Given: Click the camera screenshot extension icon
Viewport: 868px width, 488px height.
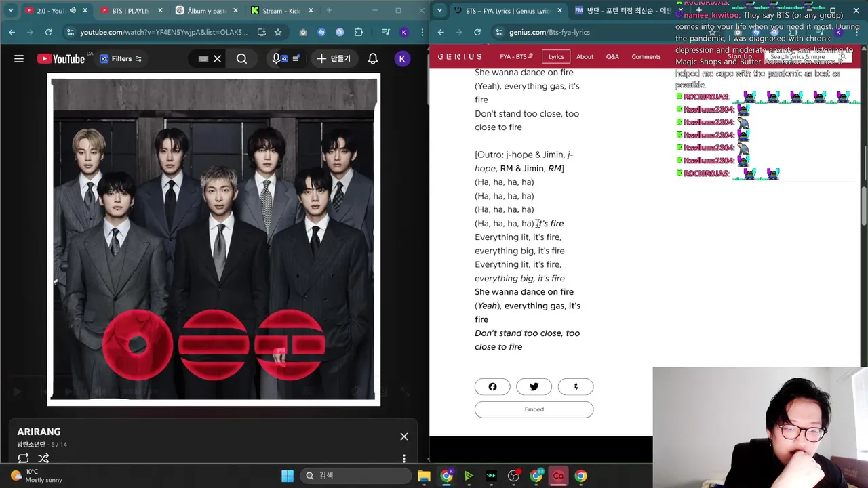Looking at the screenshot, I should (303, 32).
